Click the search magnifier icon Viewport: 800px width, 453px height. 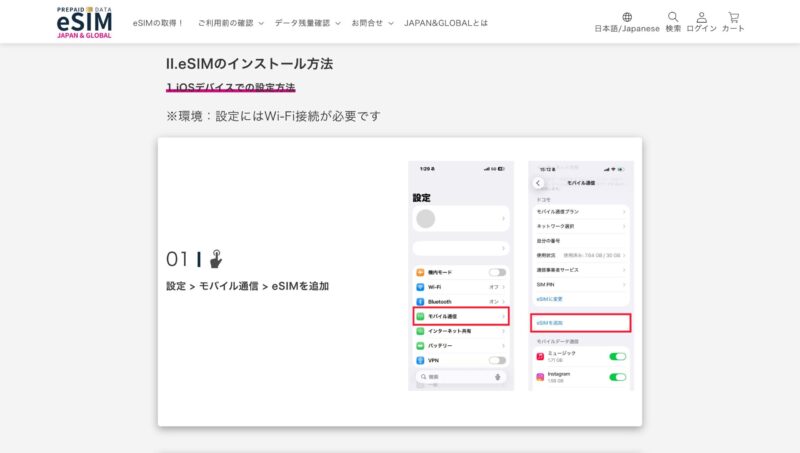pyautogui.click(x=673, y=17)
